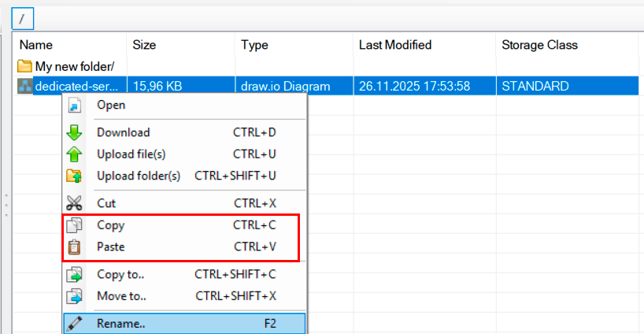Click the Move to.. arrow icon

coord(75,296)
